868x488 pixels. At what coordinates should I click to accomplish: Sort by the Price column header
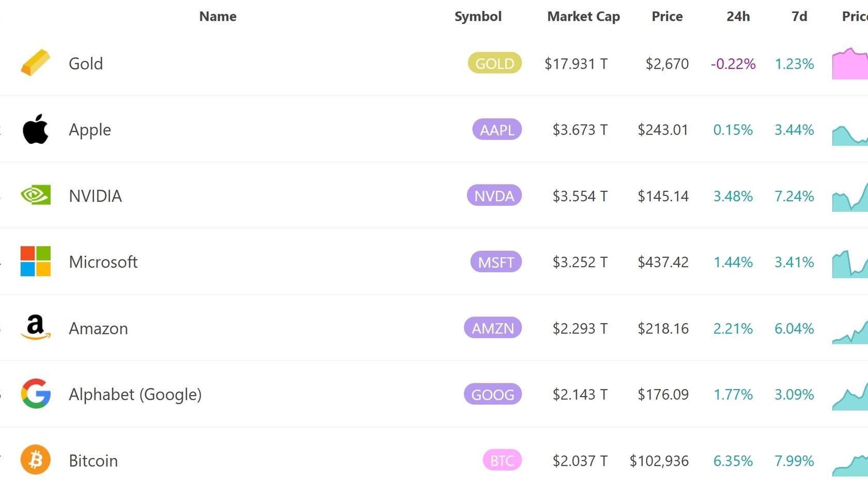click(x=667, y=17)
